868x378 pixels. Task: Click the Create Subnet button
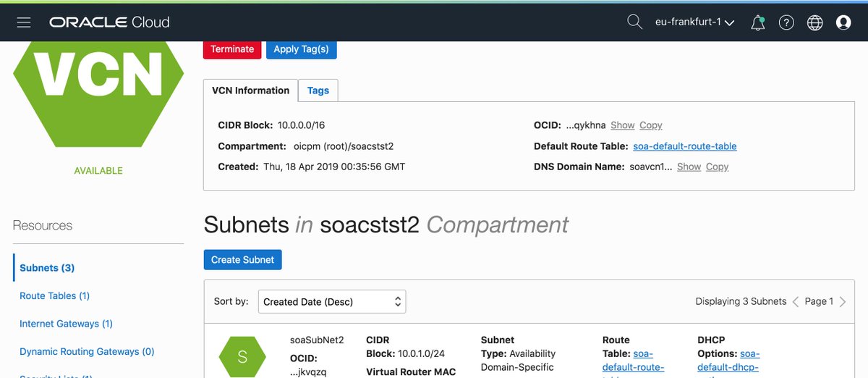click(x=242, y=260)
